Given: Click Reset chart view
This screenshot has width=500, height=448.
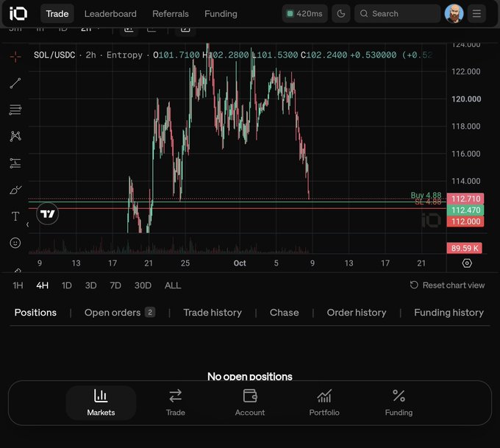Looking at the screenshot, I should (x=447, y=285).
